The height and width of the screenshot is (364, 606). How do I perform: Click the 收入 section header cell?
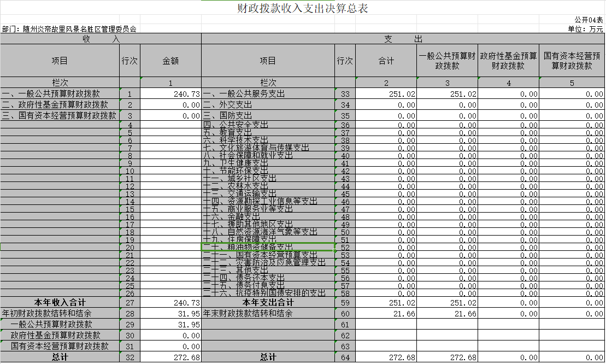[101, 39]
